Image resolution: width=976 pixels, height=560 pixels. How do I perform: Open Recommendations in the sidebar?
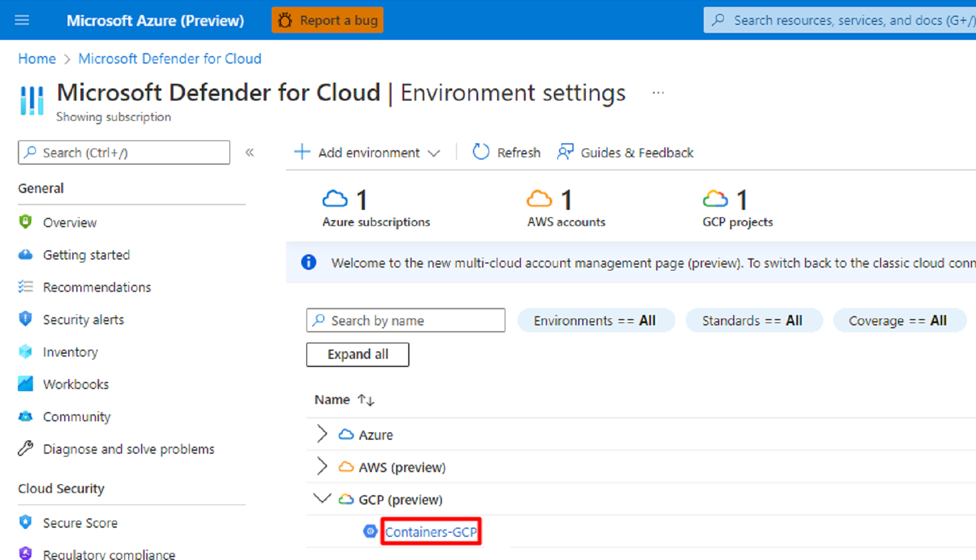point(97,287)
